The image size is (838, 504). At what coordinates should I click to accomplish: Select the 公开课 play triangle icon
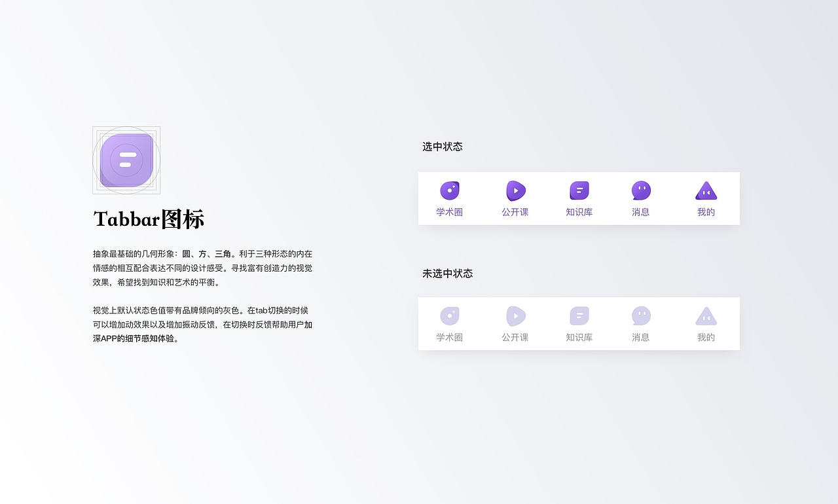pyautogui.click(x=515, y=190)
